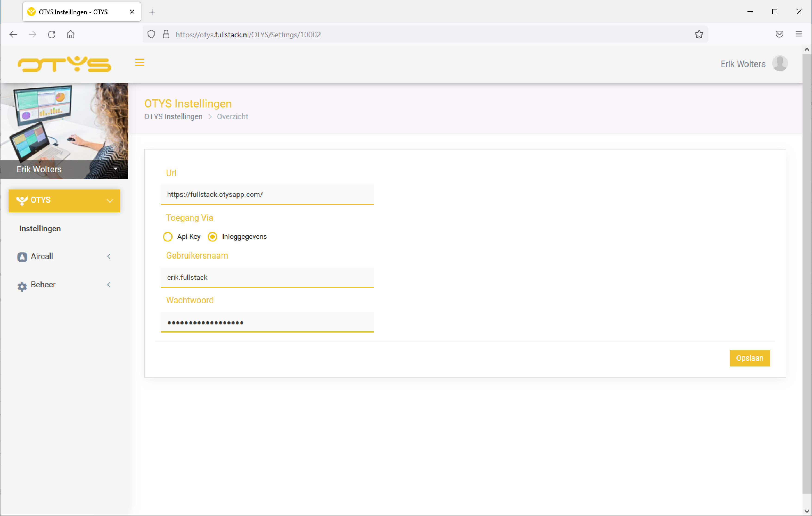The width and height of the screenshot is (812, 516).
Task: Click the browser address bar URL
Action: point(248,35)
